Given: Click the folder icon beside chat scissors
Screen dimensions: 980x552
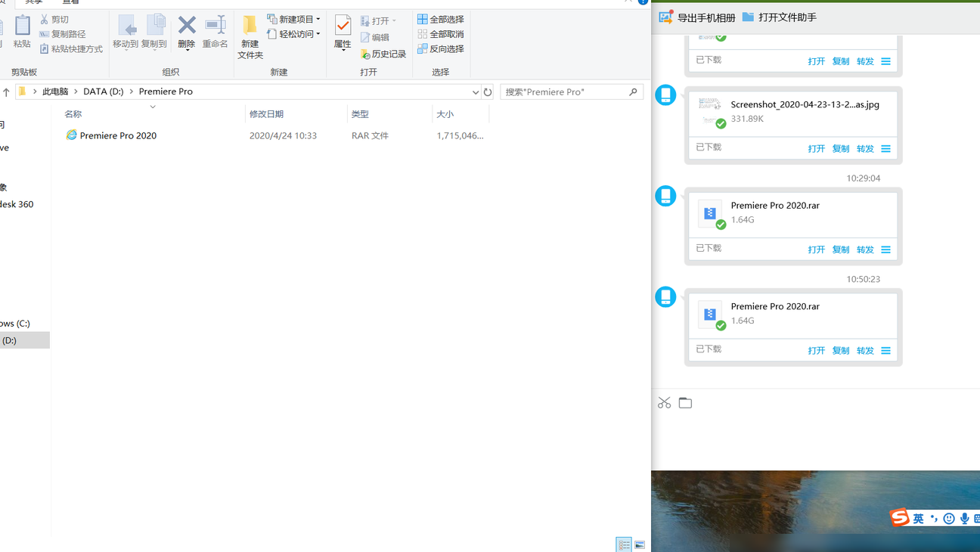Looking at the screenshot, I should click(685, 403).
